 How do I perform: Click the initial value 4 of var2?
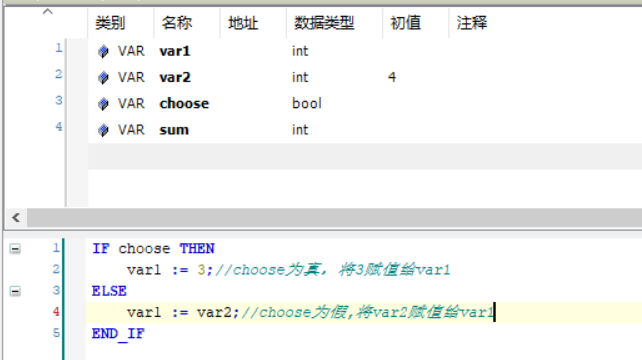[392, 77]
